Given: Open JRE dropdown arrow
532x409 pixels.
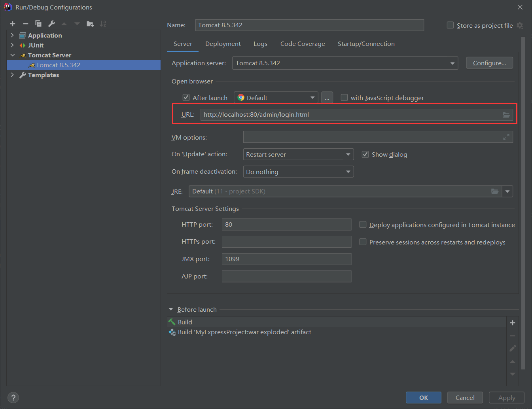Looking at the screenshot, I should (507, 191).
